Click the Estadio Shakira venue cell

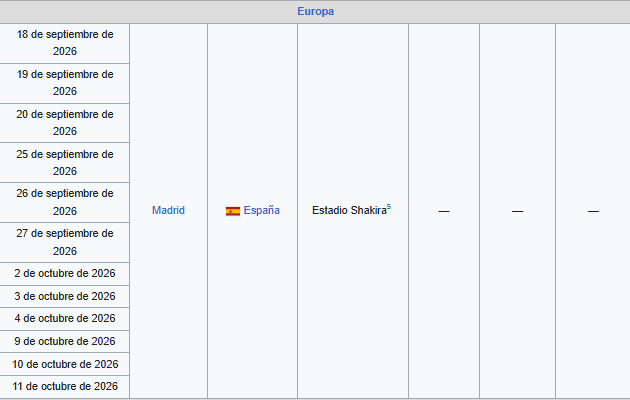point(353,211)
